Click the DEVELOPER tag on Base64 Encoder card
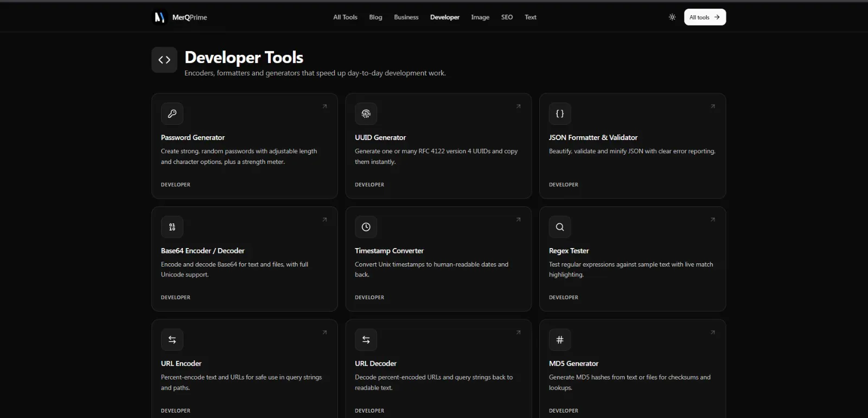868x418 pixels. pos(175,297)
